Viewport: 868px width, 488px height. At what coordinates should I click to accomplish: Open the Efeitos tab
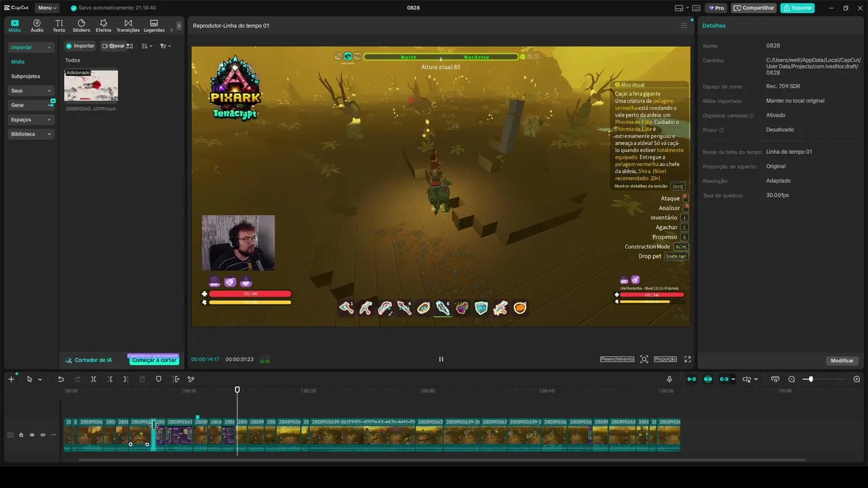click(x=104, y=26)
